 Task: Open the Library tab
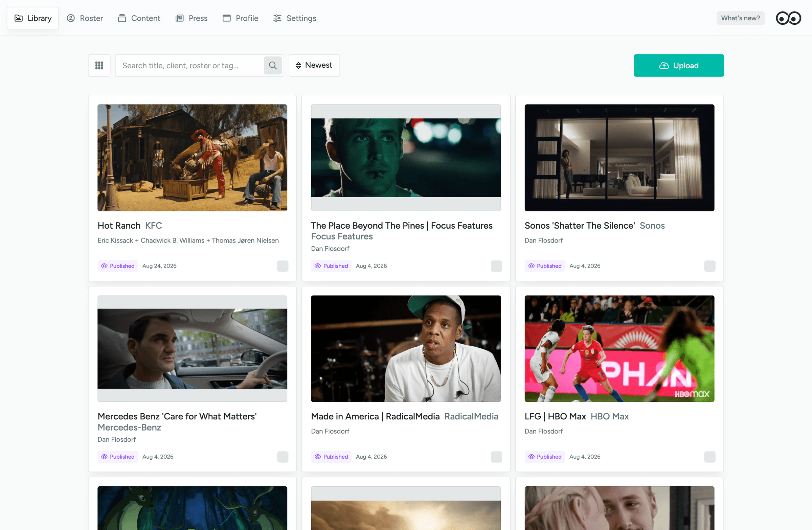click(33, 18)
